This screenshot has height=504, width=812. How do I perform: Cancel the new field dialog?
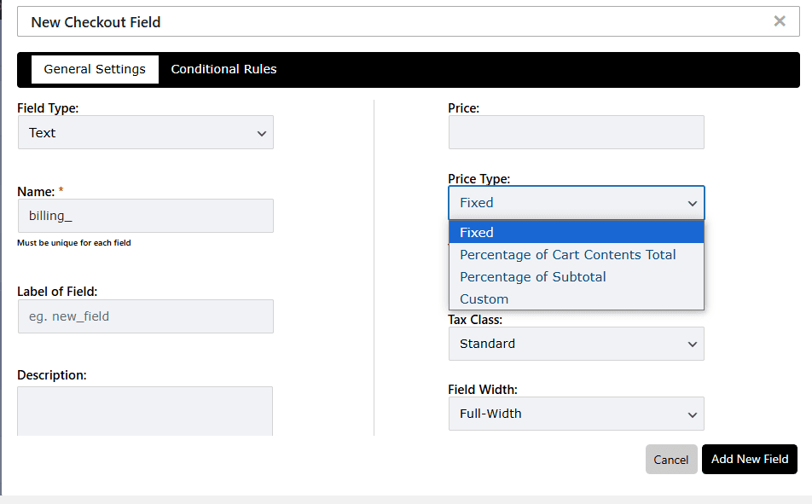(671, 460)
